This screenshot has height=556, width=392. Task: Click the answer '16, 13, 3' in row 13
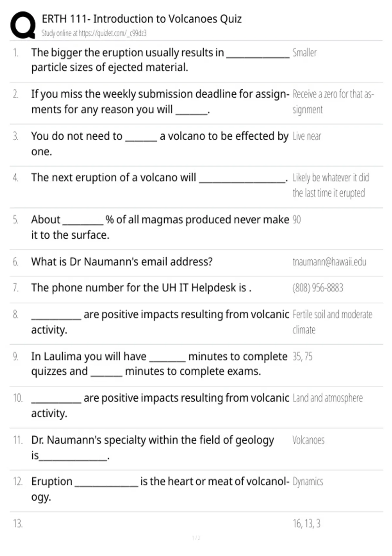[306, 524]
